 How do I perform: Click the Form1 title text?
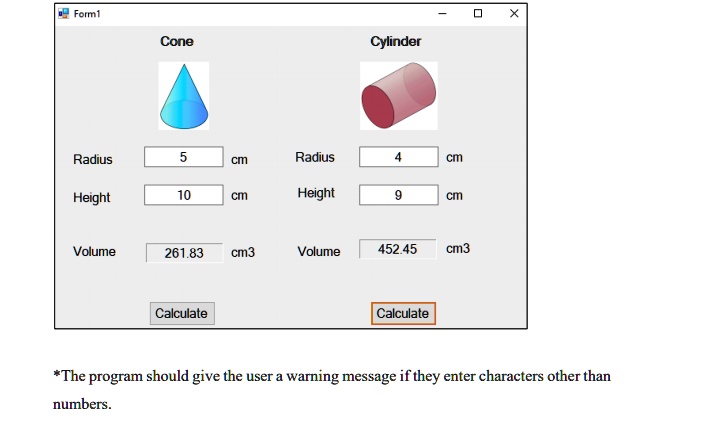click(88, 14)
